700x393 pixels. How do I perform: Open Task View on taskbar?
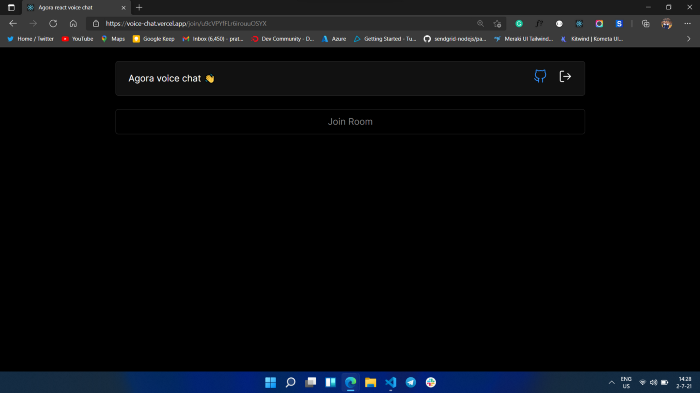coord(311,382)
